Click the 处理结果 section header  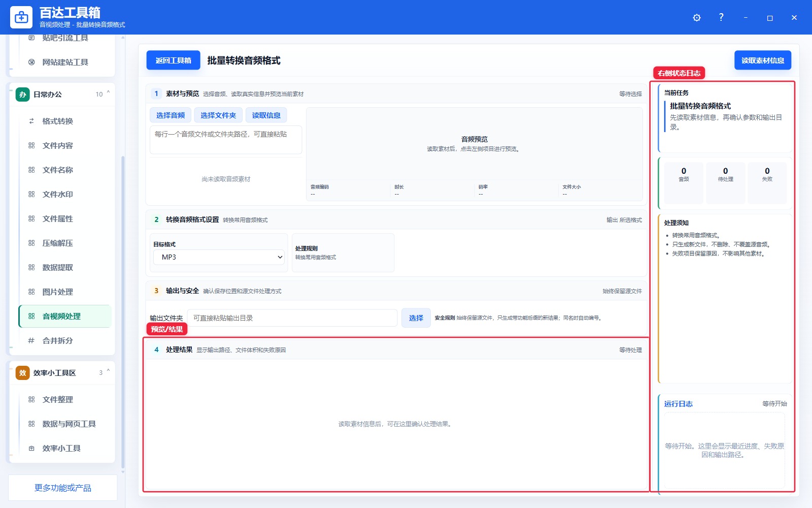coord(396,350)
